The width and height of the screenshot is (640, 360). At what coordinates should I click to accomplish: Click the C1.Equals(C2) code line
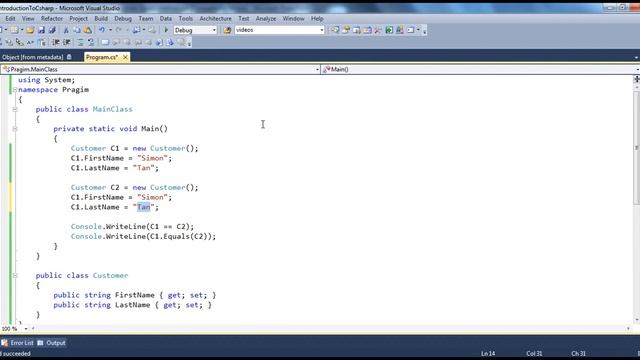click(x=143, y=236)
